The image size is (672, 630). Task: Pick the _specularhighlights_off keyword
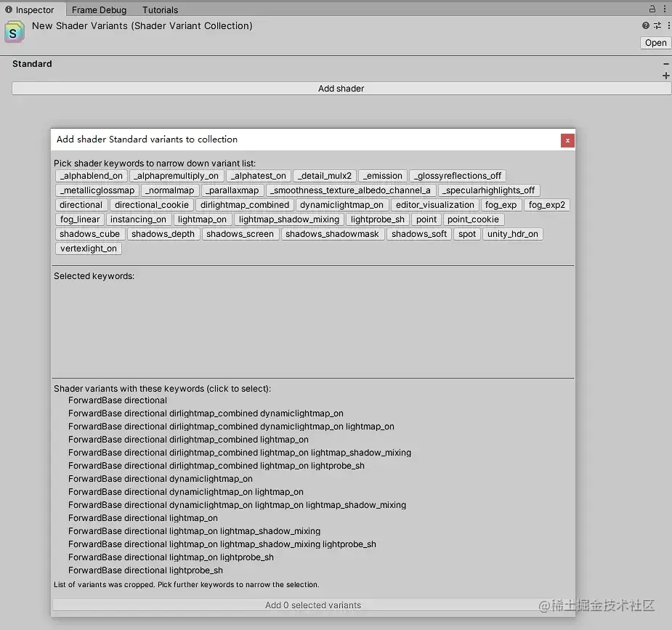(x=489, y=190)
